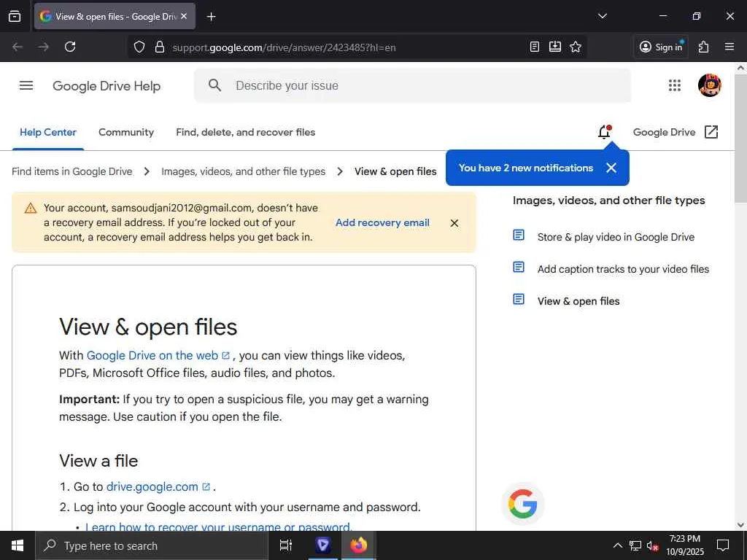747x560 pixels.
Task: Click the address bar URL
Action: (284, 47)
